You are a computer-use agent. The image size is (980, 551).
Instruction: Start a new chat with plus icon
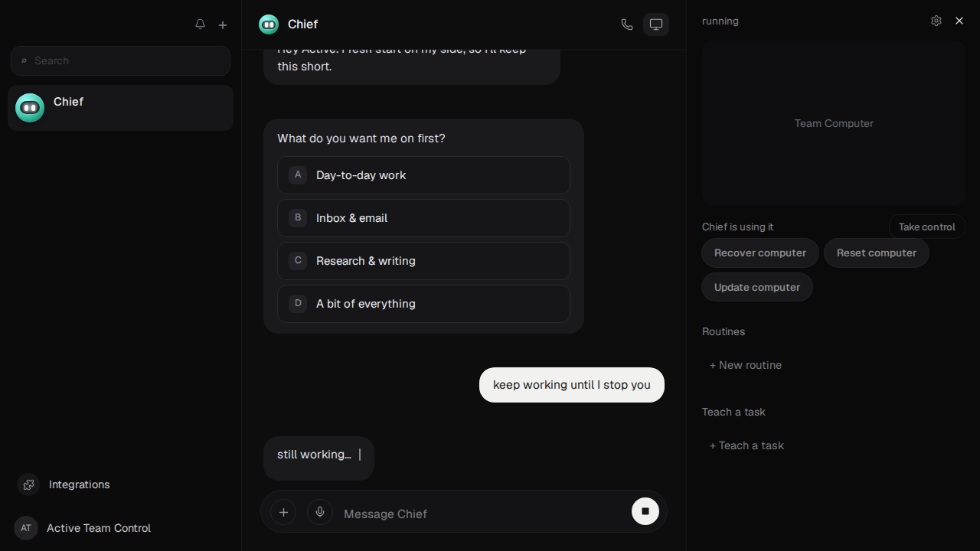point(223,24)
